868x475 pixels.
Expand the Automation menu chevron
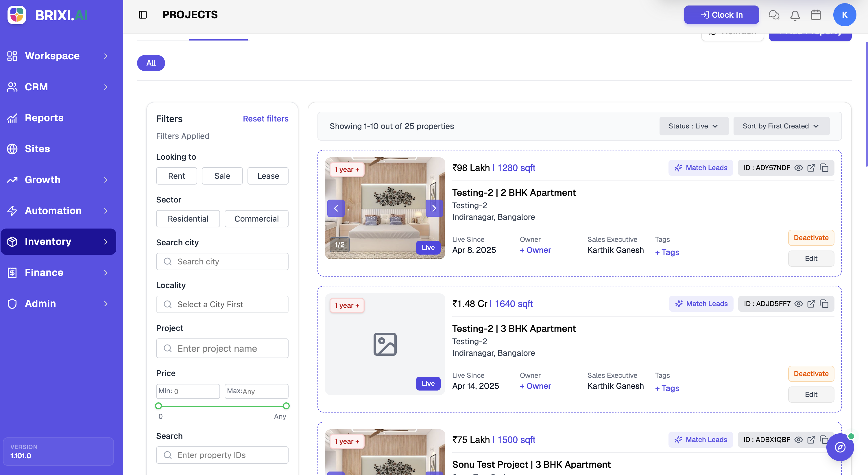[x=106, y=211]
